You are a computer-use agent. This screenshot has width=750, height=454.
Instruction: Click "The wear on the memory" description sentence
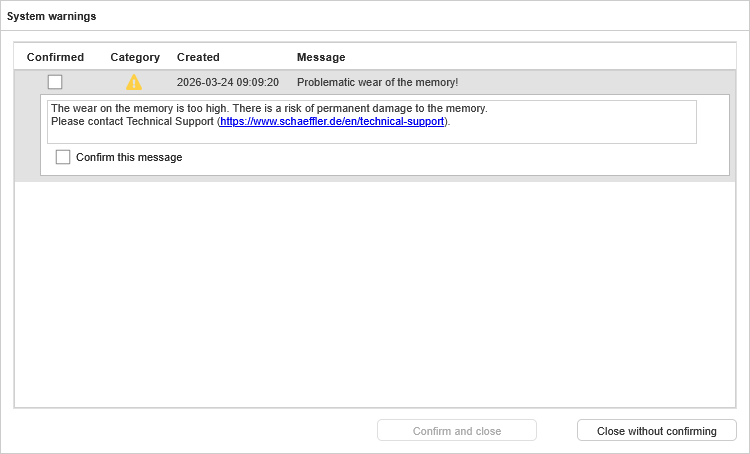268,108
